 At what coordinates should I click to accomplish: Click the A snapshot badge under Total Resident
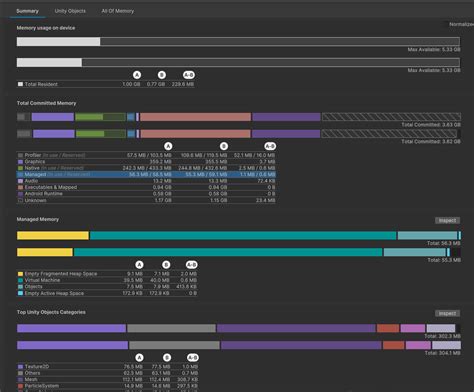pyautogui.click(x=137, y=75)
